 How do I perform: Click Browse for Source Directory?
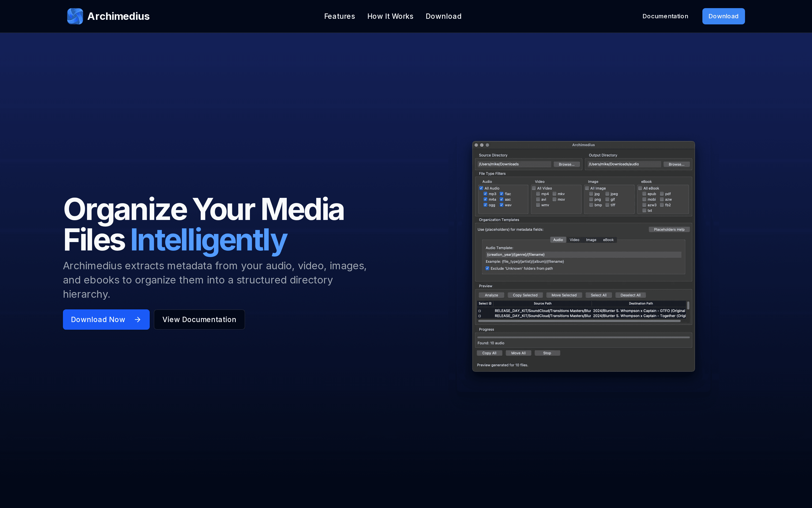(566, 164)
